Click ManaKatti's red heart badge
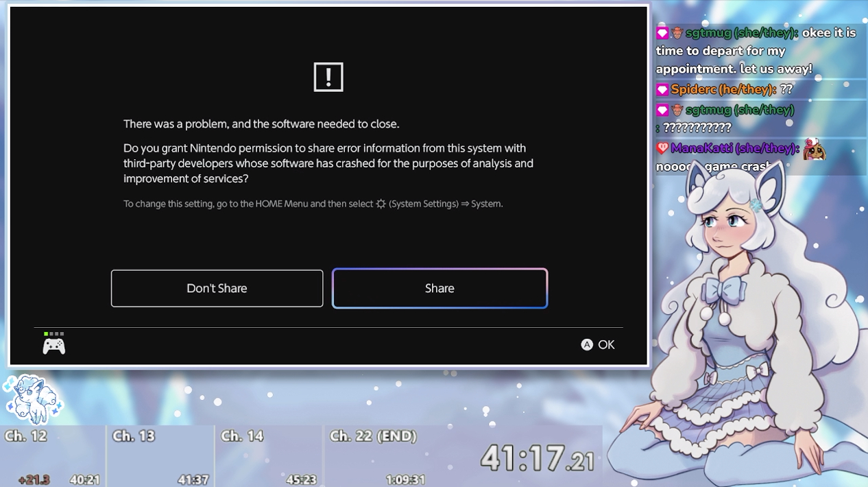Viewport: 868px width, 487px height. pyautogui.click(x=662, y=148)
